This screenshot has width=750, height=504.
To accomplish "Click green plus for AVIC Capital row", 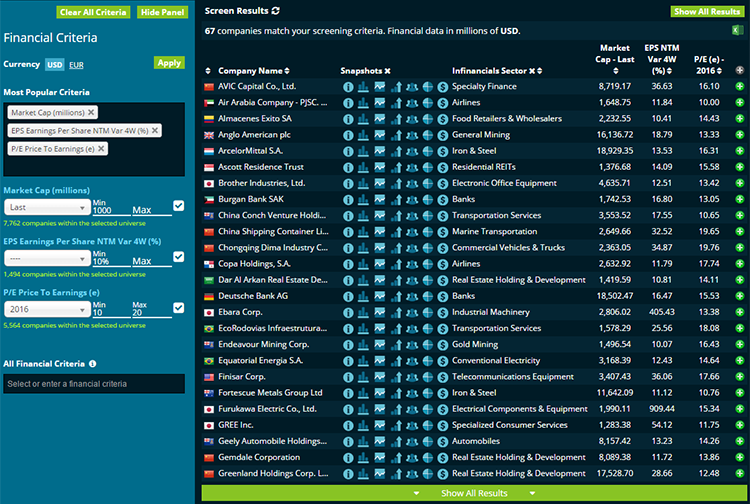I will tap(739, 87).
